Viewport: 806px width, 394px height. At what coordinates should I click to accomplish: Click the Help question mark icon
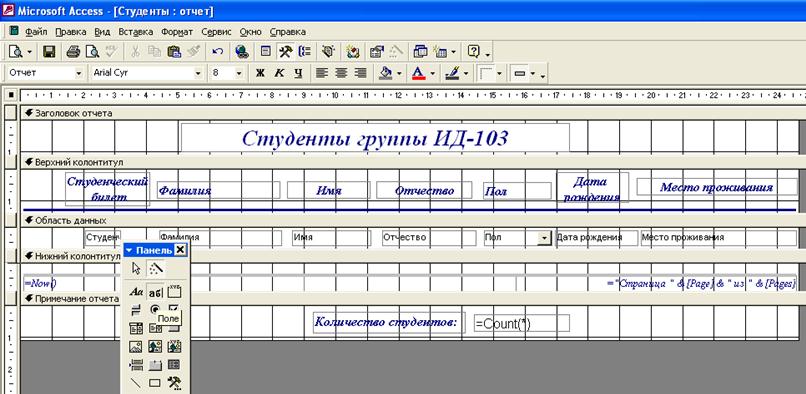(x=473, y=51)
